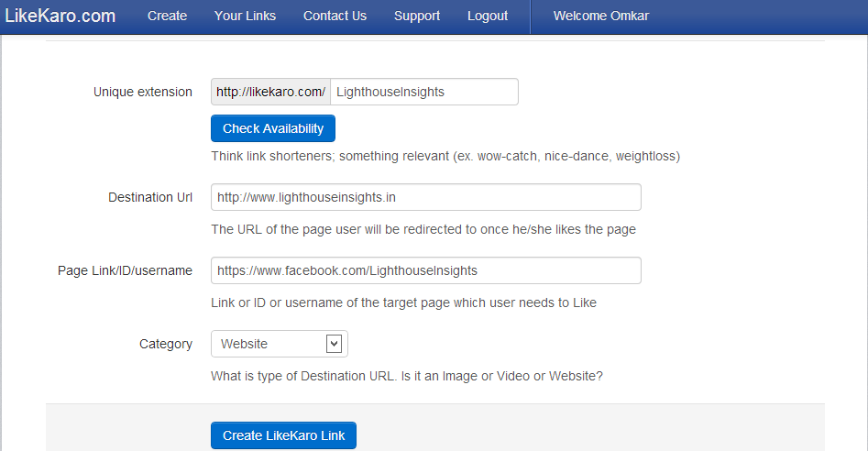Screen dimensions: 868x451
Task: Submit with Create LikeKaro Link button
Action: click(283, 435)
